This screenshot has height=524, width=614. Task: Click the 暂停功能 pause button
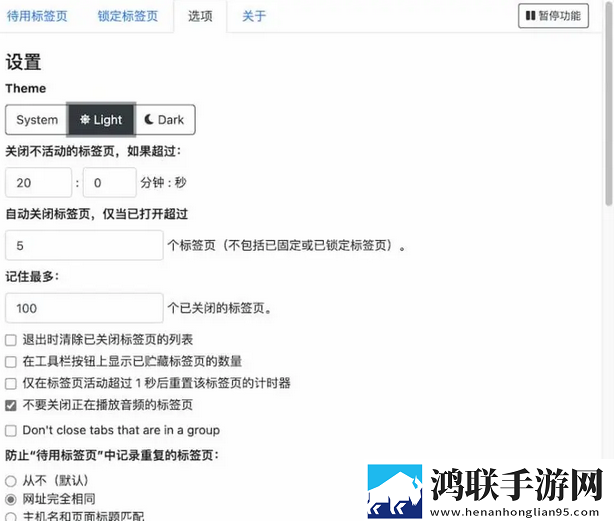click(553, 16)
